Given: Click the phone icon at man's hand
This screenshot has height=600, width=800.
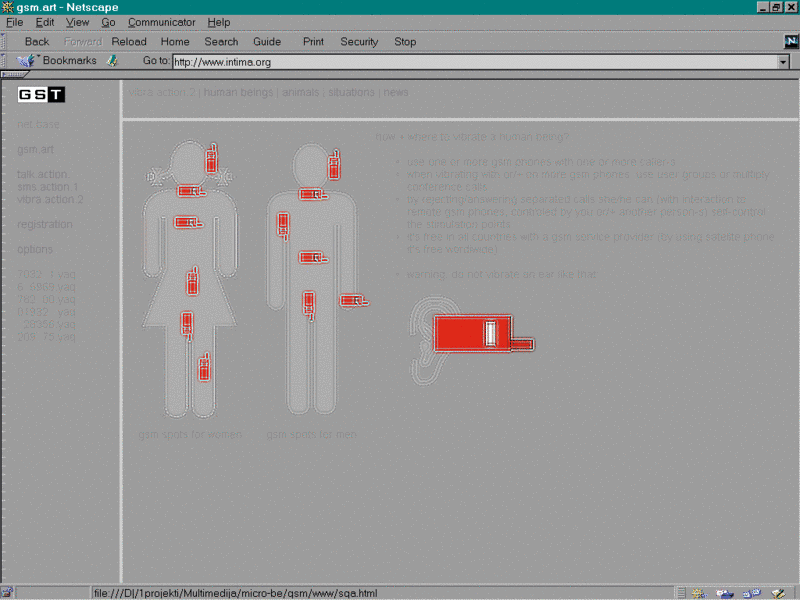Looking at the screenshot, I should click(353, 300).
